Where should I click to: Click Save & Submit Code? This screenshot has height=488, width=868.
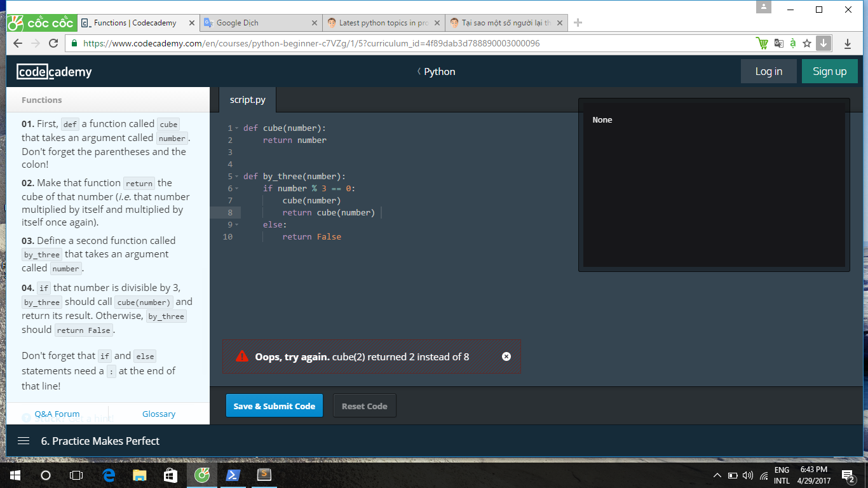point(274,406)
